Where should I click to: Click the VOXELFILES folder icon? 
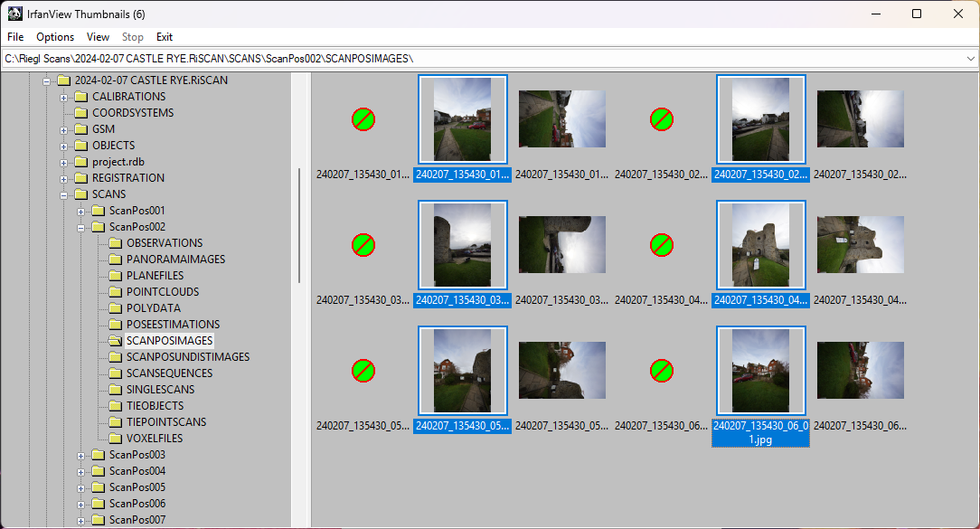[x=116, y=439]
